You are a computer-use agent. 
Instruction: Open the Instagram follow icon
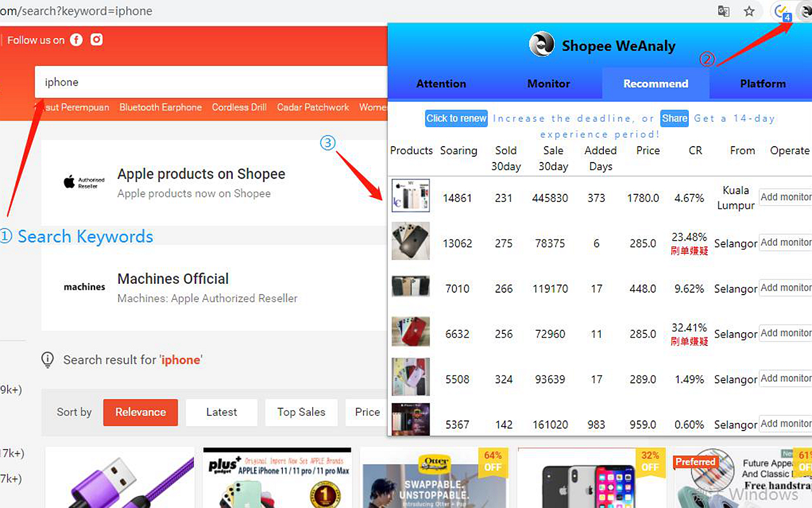(x=96, y=40)
